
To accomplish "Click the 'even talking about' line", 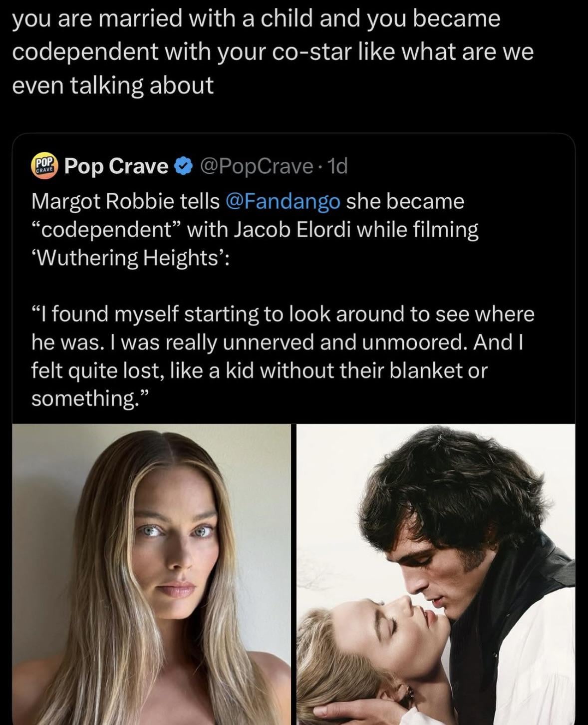I will 113,85.
